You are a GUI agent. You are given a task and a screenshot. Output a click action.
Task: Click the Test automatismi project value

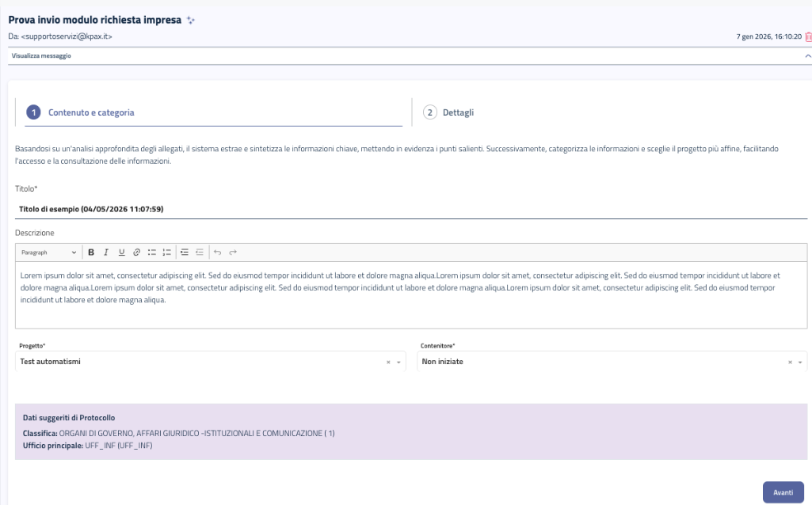[x=50, y=362]
